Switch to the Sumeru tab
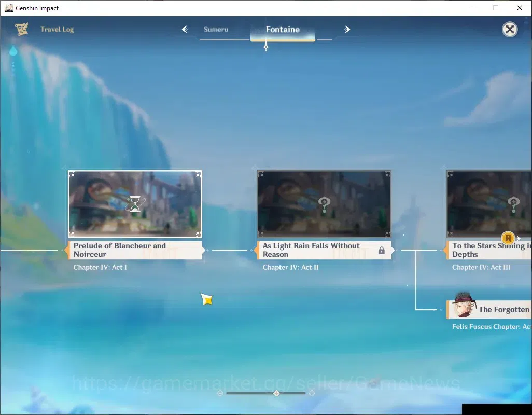This screenshot has width=532, height=415. (216, 30)
